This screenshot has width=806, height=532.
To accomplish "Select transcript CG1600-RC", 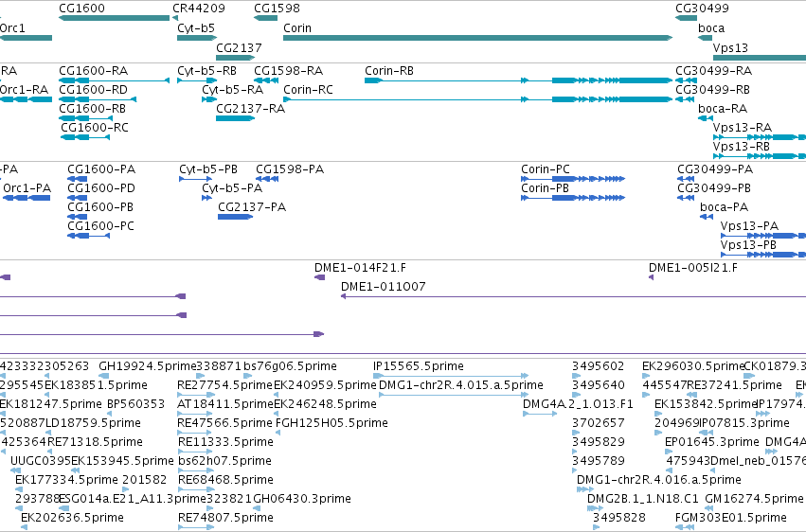I will (x=85, y=137).
